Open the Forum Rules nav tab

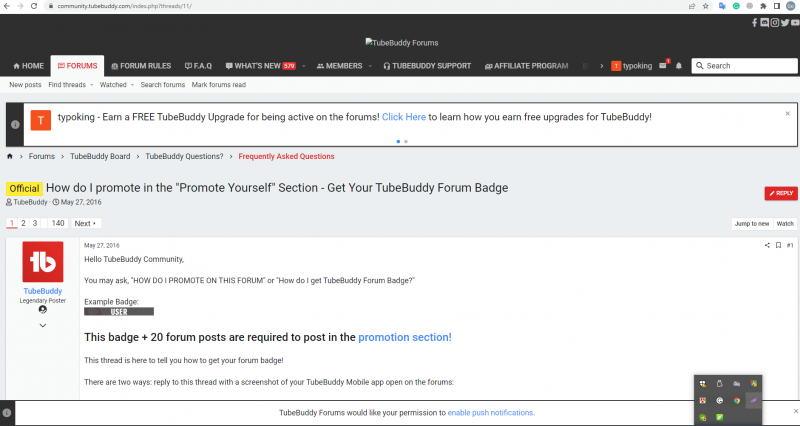(139, 66)
